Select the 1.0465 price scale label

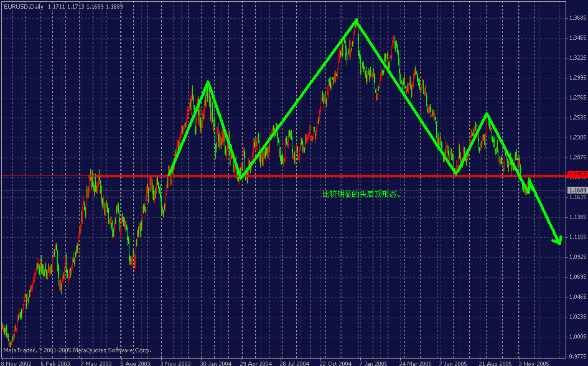pos(577,297)
